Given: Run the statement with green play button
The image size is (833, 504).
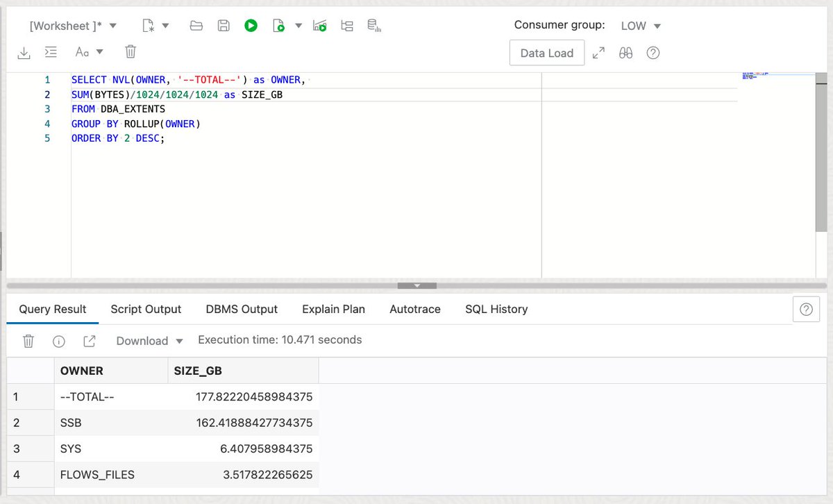Looking at the screenshot, I should 251,26.
